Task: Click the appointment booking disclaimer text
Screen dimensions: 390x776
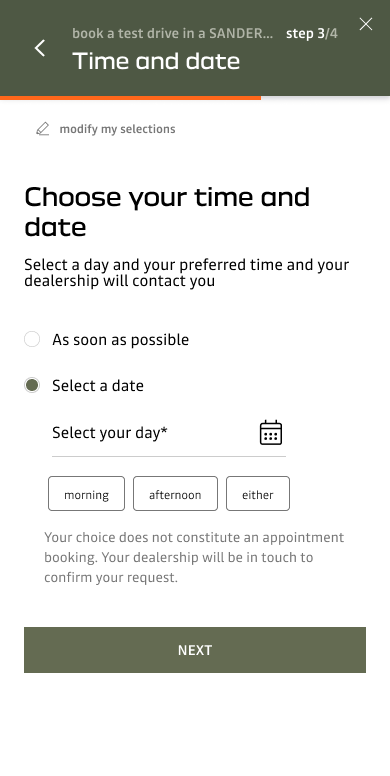Action: [x=194, y=557]
